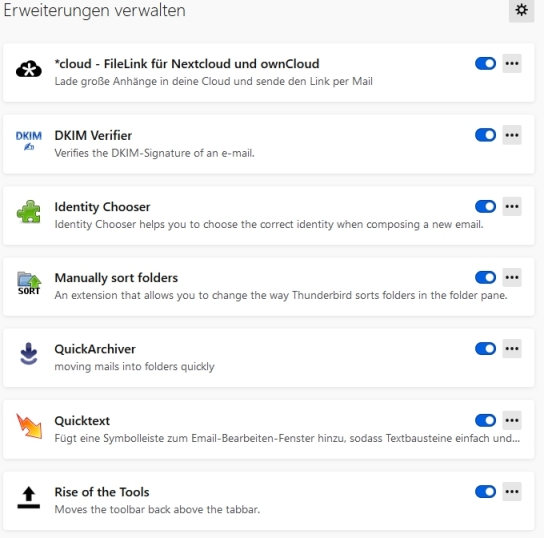Click the *cloud FileLink extension cloud icon
Image resolution: width=544 pixels, height=538 pixels.
(x=29, y=69)
